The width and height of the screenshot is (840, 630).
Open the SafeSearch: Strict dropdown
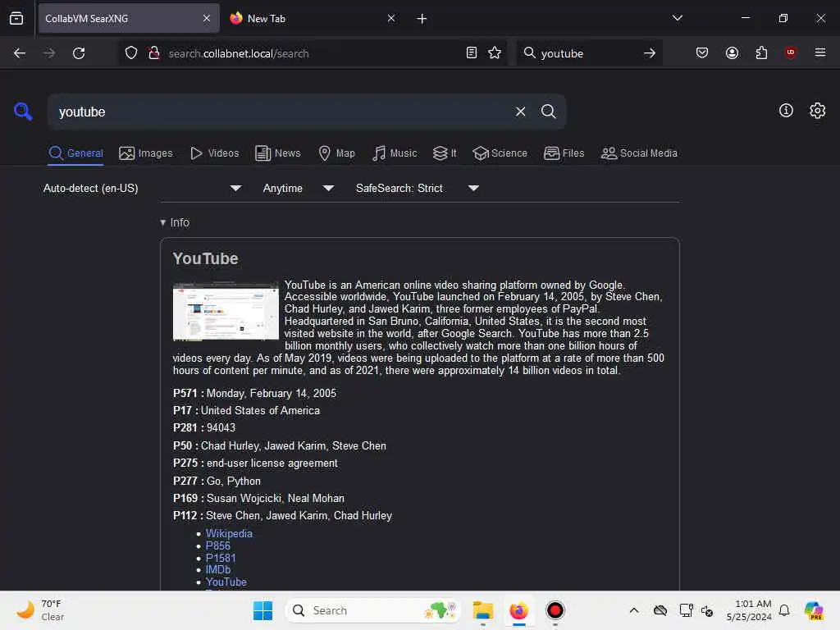417,188
